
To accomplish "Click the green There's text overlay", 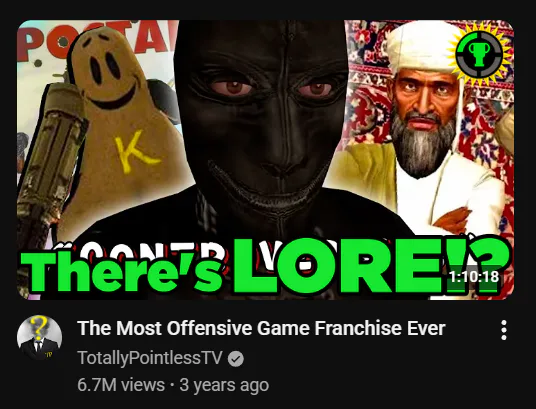I will pos(123,272).
